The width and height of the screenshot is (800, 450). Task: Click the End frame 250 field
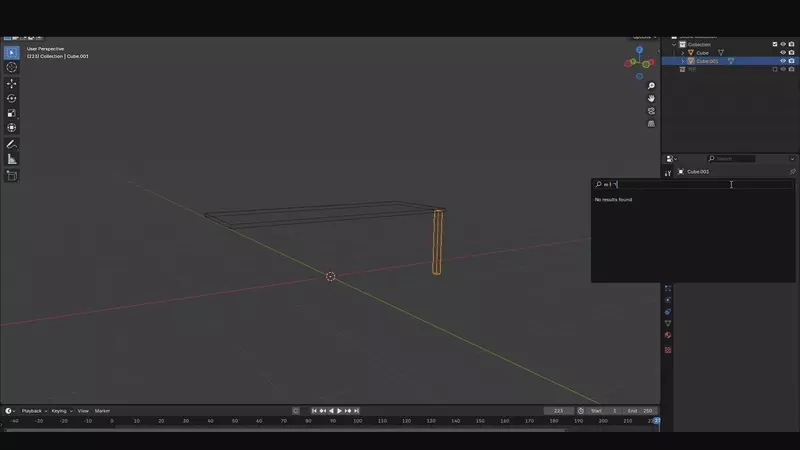[x=641, y=411]
